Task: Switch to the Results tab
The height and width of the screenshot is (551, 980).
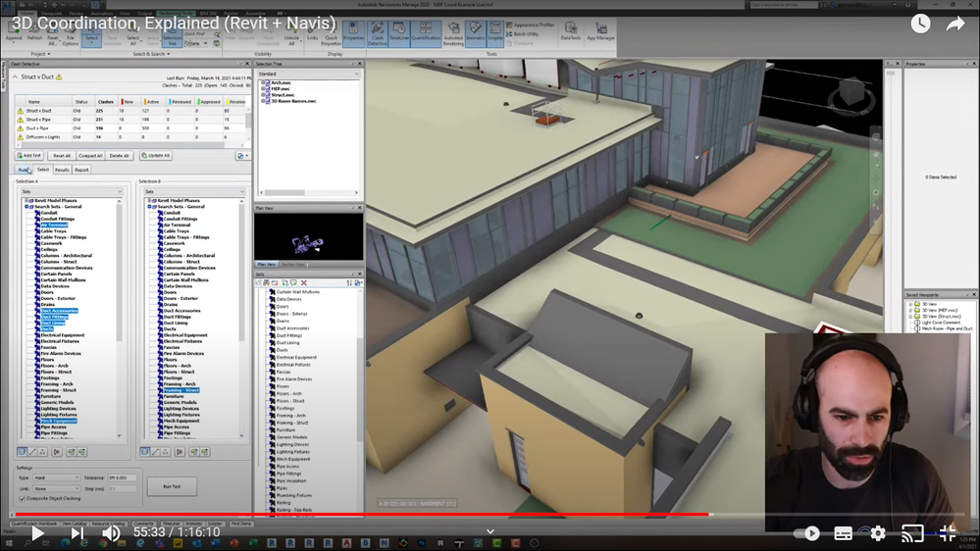Action: (x=62, y=170)
